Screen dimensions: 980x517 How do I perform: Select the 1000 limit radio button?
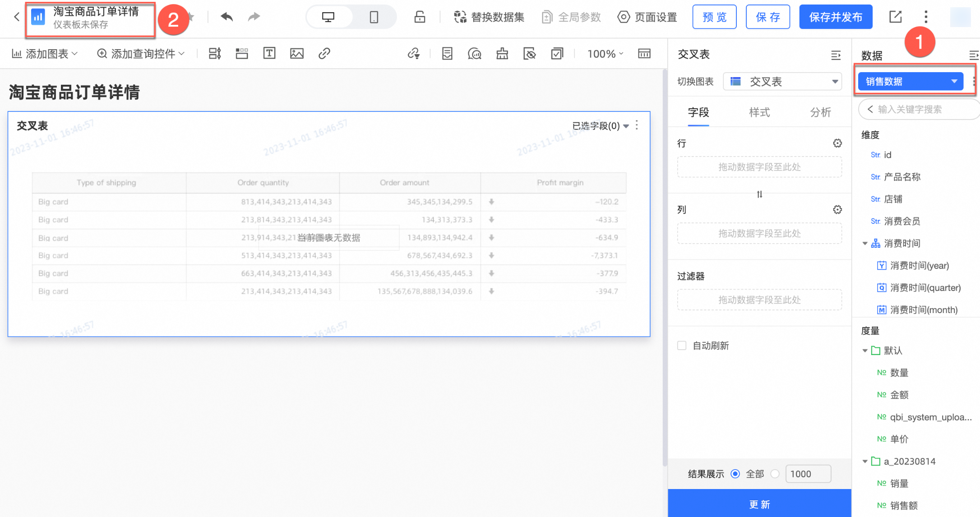click(775, 474)
